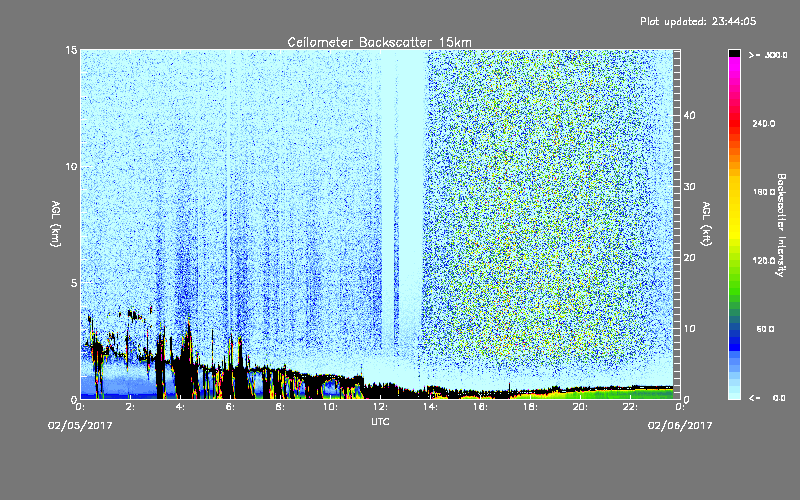Screen dimensions: 800x500
Task: Click the '6:' hour tick label on the time axis
Action: click(x=230, y=407)
